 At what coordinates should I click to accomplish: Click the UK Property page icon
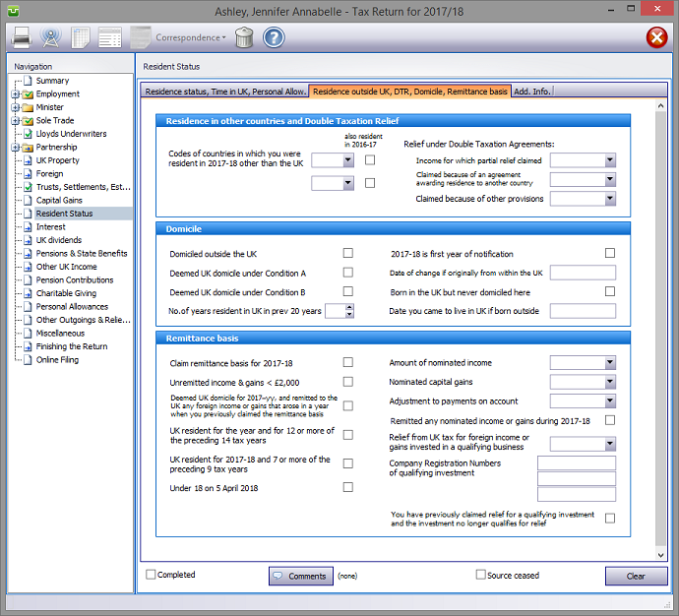click(28, 160)
